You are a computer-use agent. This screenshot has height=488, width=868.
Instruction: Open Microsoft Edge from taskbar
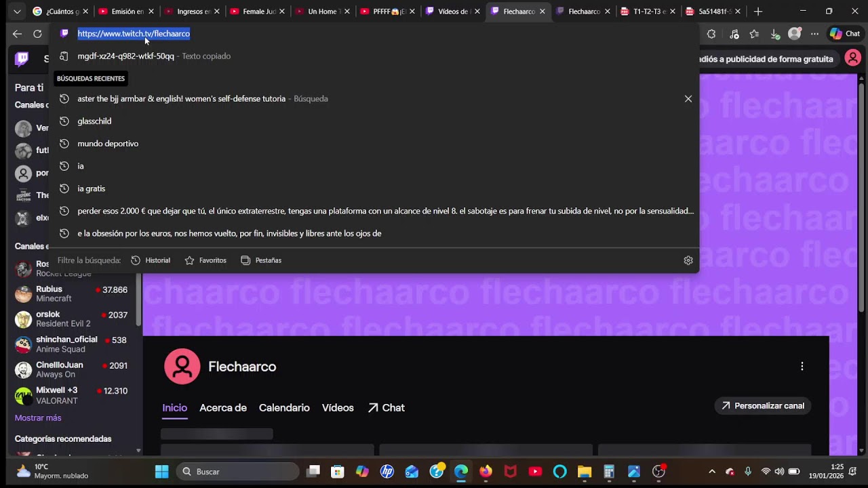[461, 472]
